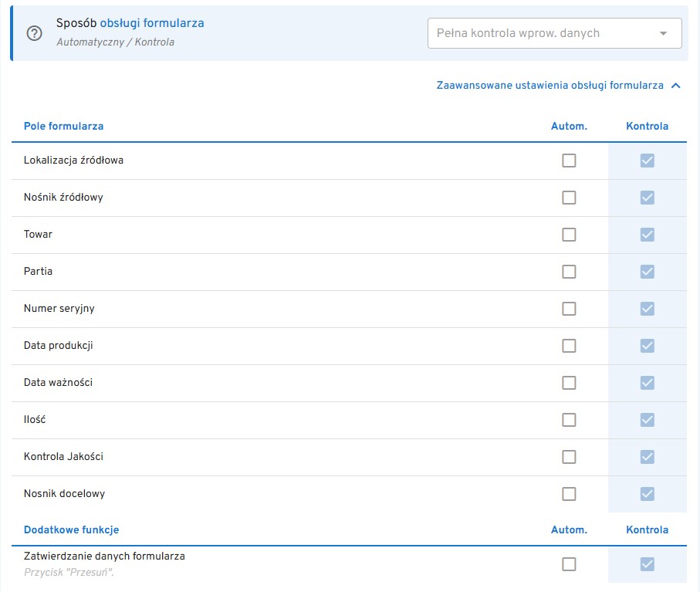Screen dimensions: 700x592
Task: Click Kontrola checkbox for Lokalizacja źródłowa
Action: (648, 161)
